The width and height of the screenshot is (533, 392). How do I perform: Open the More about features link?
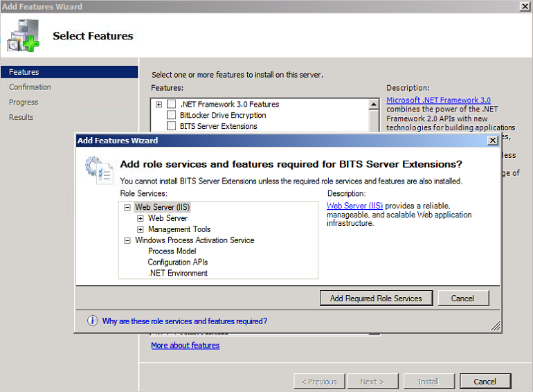pos(186,345)
